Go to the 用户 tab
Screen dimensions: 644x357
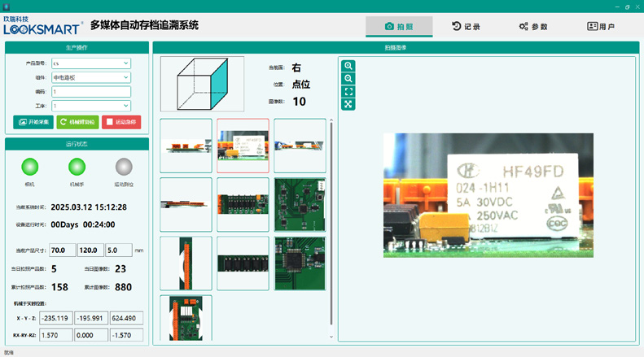tap(601, 27)
